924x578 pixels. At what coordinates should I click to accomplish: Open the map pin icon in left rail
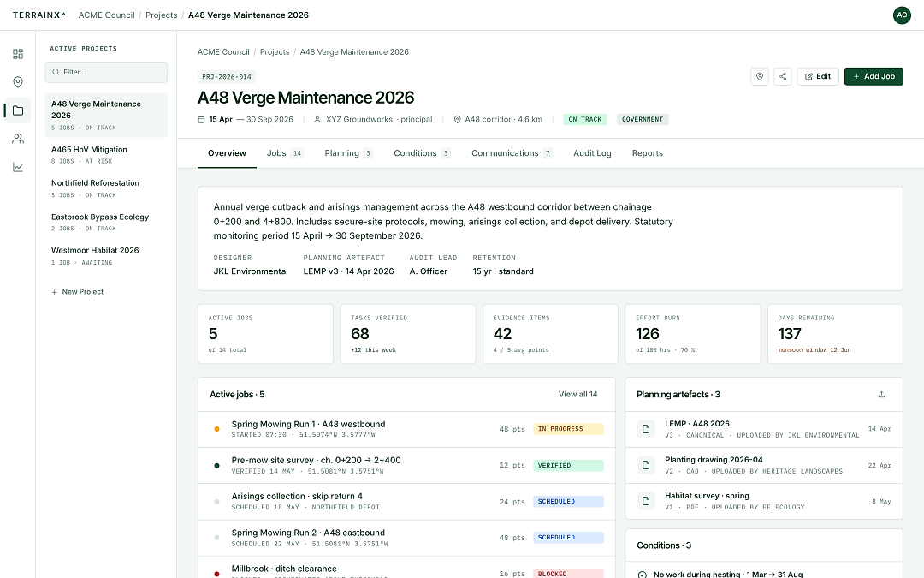(x=18, y=82)
